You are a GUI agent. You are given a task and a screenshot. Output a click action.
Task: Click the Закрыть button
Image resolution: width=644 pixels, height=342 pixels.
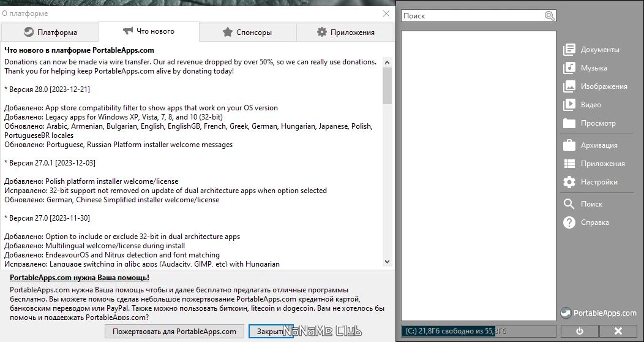(271, 332)
